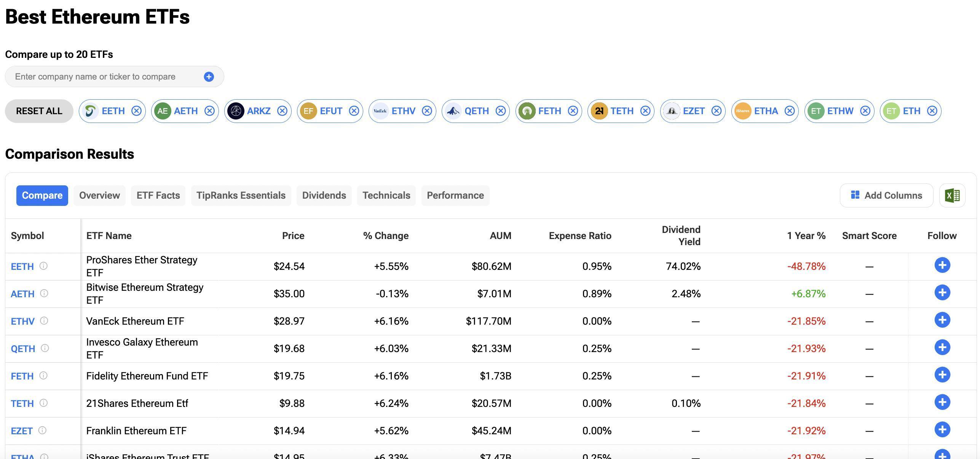Open the info tooltip next to TETH
The width and height of the screenshot is (980, 459).
pos(44,403)
